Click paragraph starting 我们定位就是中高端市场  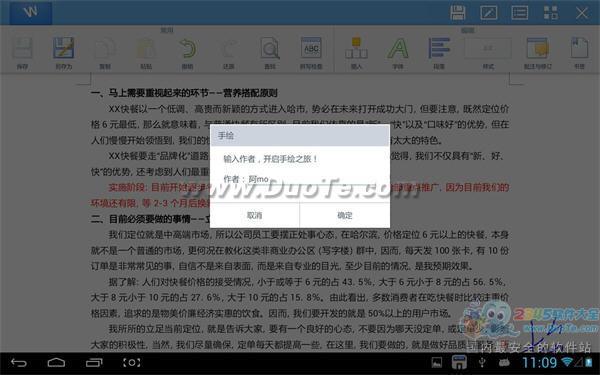(300, 250)
